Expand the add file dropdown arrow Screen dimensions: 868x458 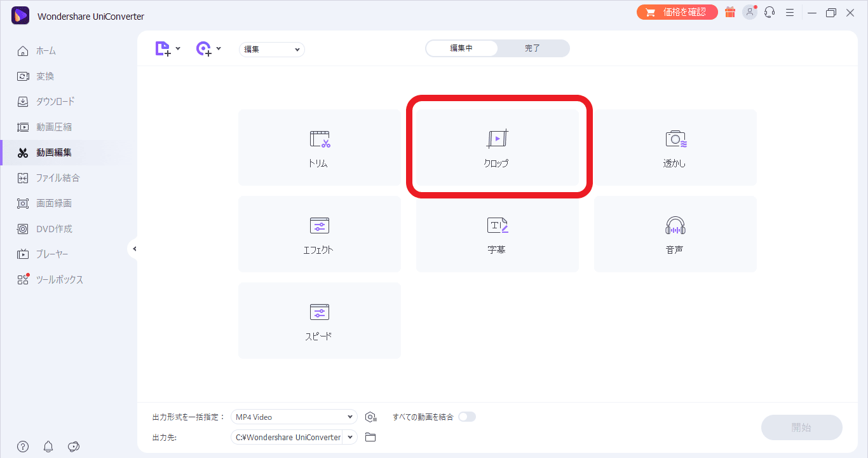point(178,48)
